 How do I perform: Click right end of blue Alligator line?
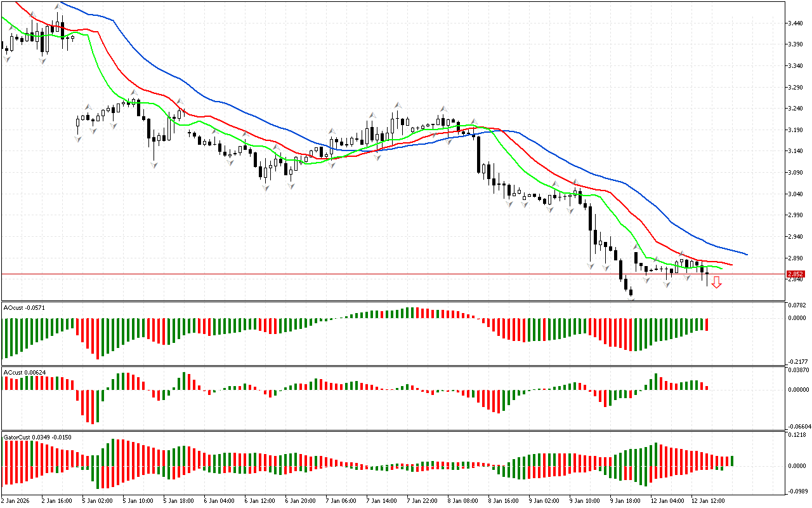(747, 255)
